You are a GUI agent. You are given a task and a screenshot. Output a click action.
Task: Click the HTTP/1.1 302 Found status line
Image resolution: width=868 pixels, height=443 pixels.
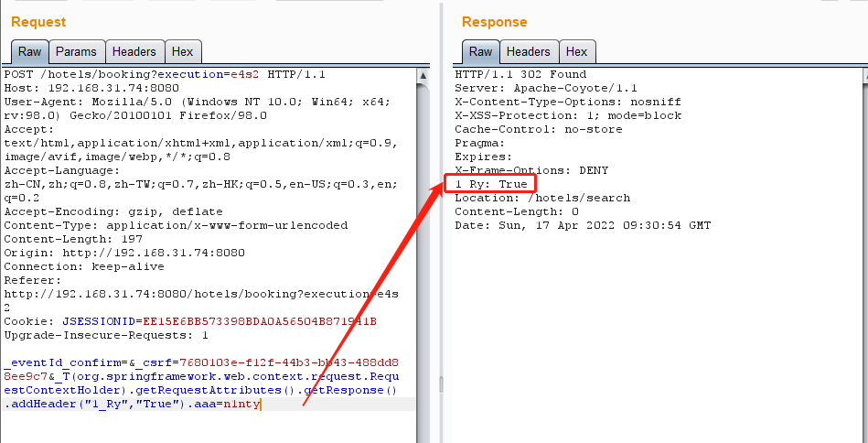click(520, 74)
